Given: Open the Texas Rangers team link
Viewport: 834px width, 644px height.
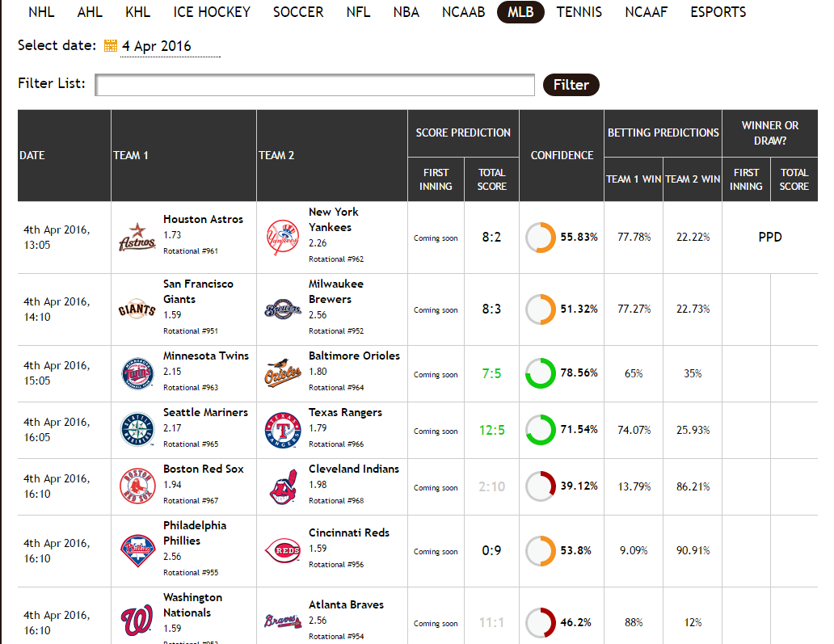Looking at the screenshot, I should pos(345,412).
